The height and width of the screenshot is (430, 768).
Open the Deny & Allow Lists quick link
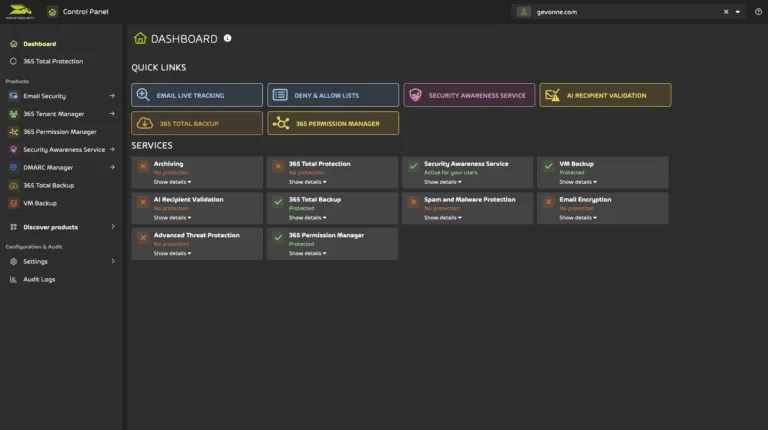(x=333, y=95)
